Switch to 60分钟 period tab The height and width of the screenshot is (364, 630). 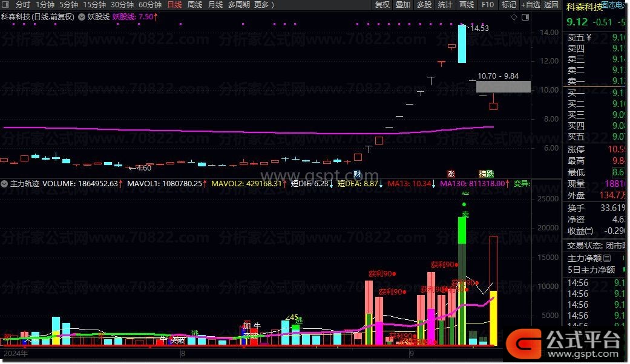(150, 5)
